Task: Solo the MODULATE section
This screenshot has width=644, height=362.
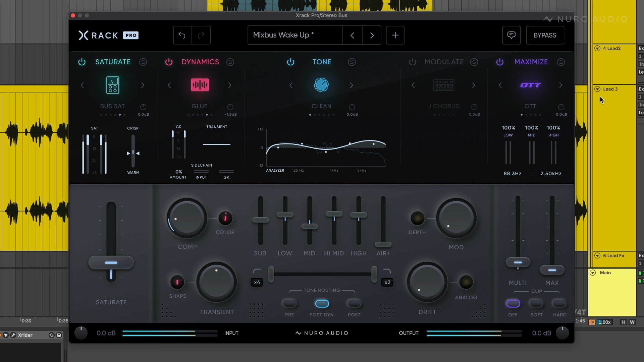Action: [474, 62]
